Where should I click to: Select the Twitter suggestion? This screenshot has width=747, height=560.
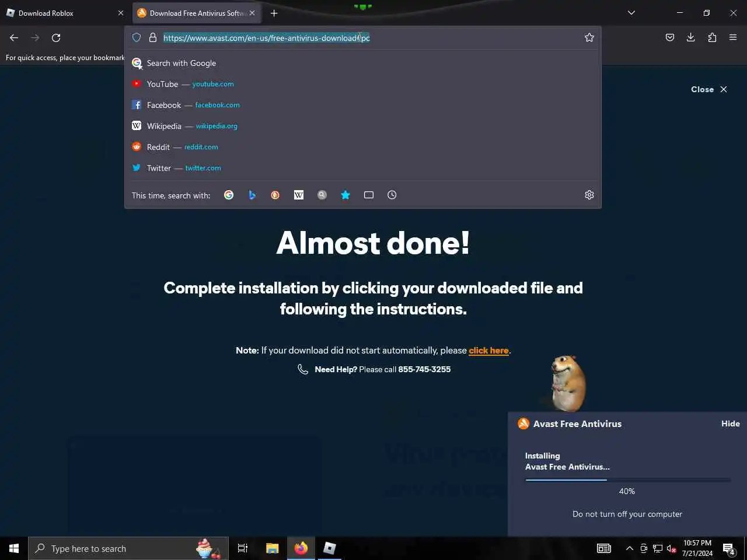(x=363, y=168)
